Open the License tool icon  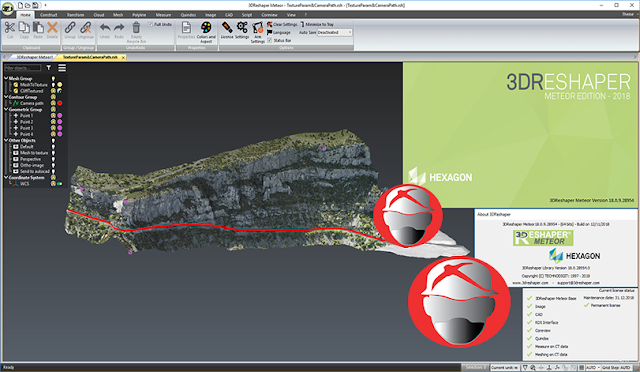click(x=227, y=28)
